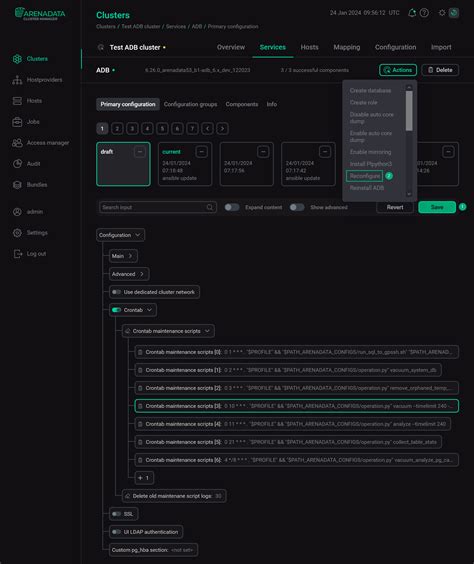This screenshot has height=564, width=474.
Task: Open cluster Configuration tab
Action: coord(396,47)
